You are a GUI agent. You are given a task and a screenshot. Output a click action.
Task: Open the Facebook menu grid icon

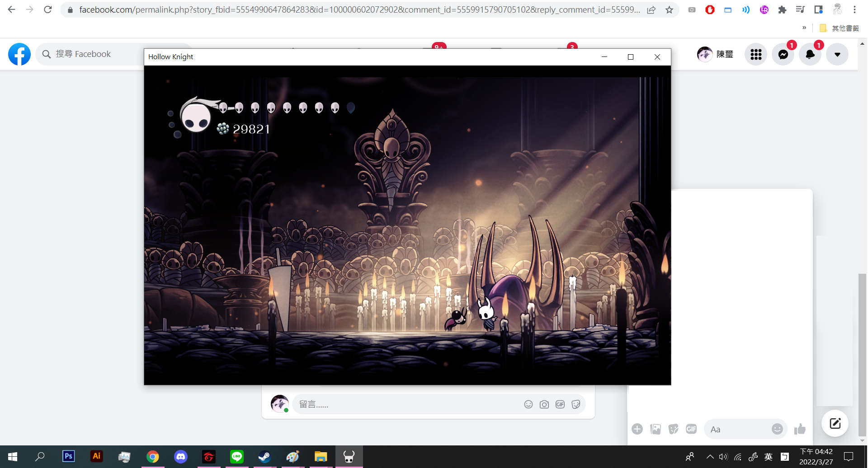pos(756,54)
